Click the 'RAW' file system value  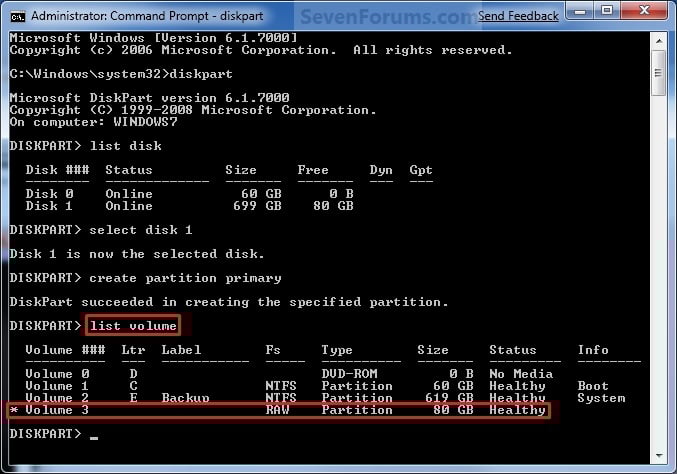277,410
